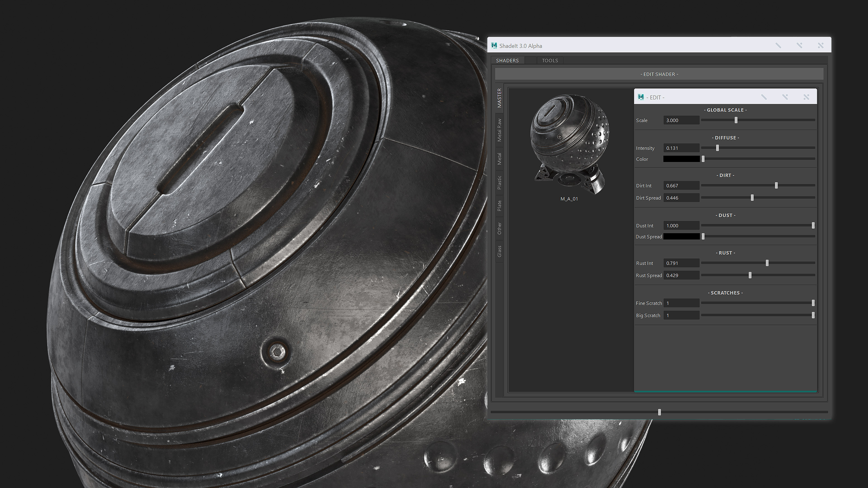
Task: Maximize the EDIT window
Action: pyautogui.click(x=785, y=97)
